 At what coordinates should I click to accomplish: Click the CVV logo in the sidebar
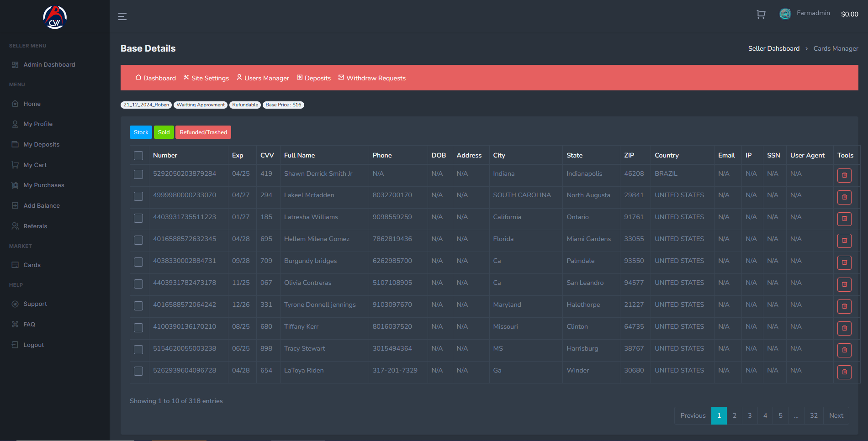click(x=55, y=17)
